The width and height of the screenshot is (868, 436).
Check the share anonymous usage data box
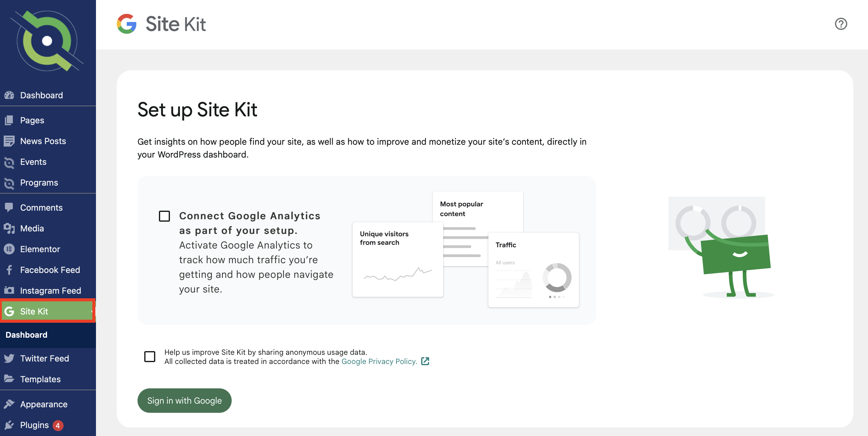pos(150,356)
